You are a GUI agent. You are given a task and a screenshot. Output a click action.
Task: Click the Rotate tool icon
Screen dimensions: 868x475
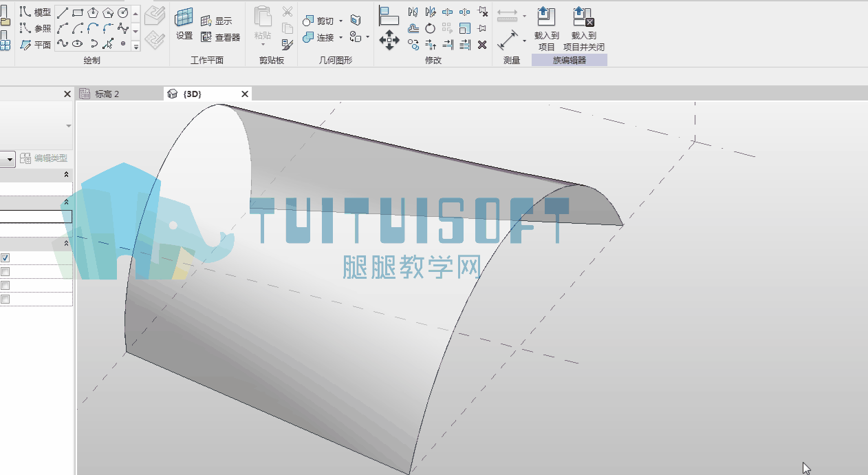pyautogui.click(x=430, y=28)
